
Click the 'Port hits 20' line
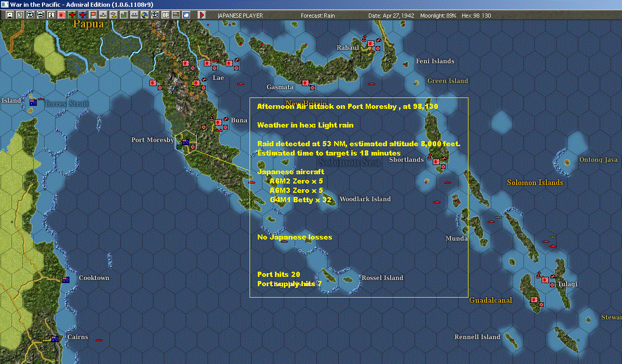tap(279, 274)
